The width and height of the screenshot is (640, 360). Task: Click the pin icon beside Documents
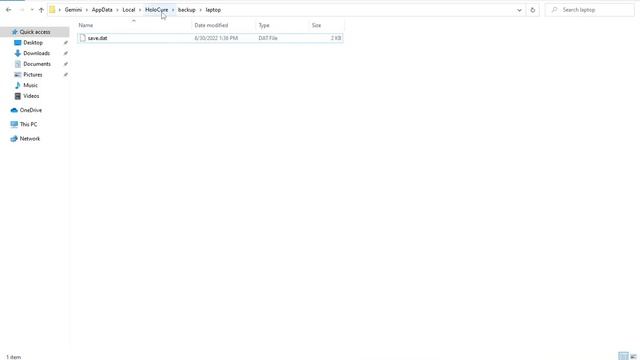(66, 64)
